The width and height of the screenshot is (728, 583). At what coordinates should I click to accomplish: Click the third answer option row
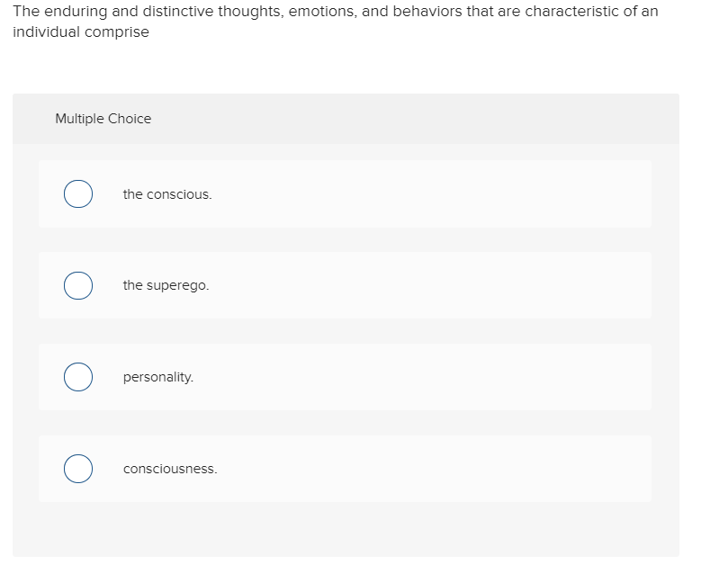[x=346, y=377]
